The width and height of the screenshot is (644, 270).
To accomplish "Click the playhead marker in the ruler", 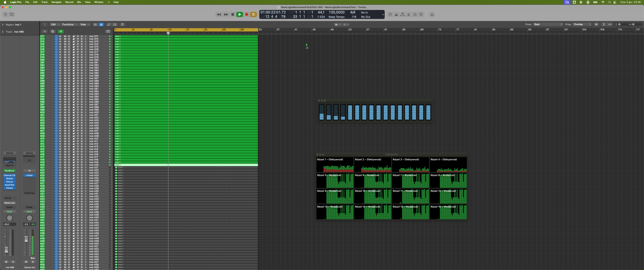I will (168, 33).
